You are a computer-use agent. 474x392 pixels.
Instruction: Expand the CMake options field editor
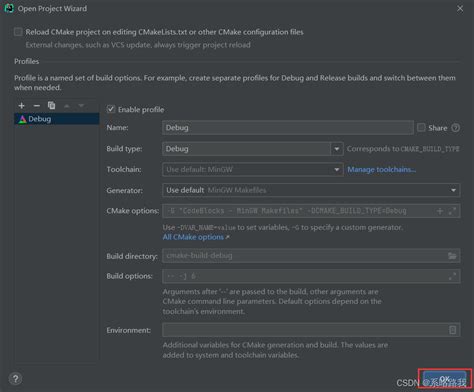tap(452, 211)
